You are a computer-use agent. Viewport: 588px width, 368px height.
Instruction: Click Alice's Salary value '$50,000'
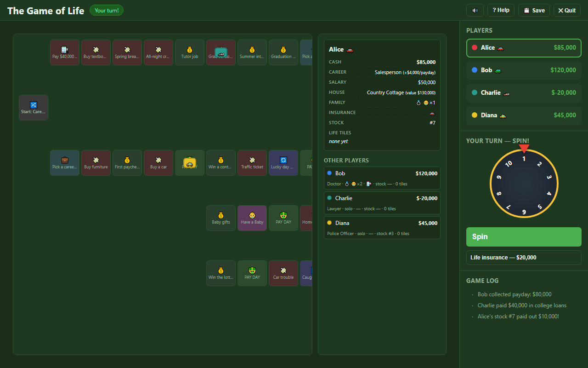427,82
